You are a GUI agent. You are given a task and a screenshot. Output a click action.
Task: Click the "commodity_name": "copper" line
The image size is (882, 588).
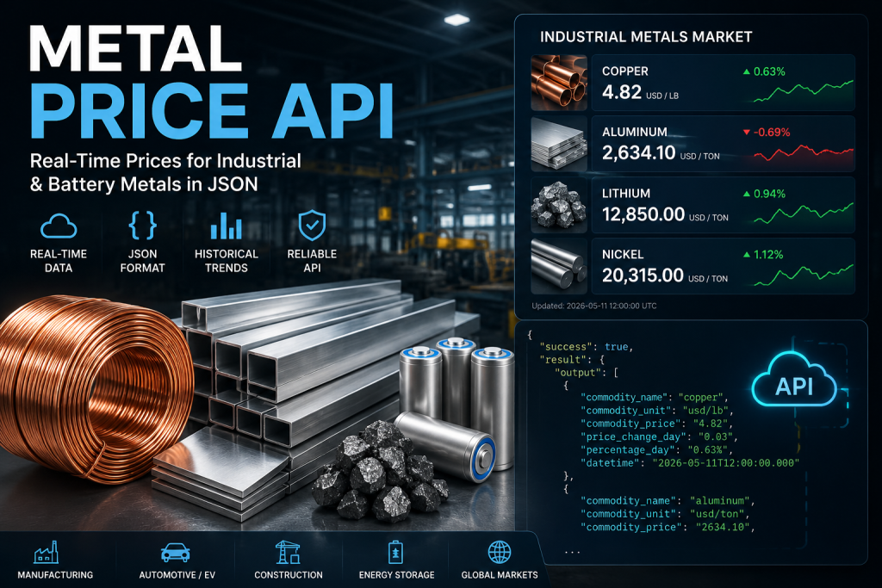pos(655,398)
